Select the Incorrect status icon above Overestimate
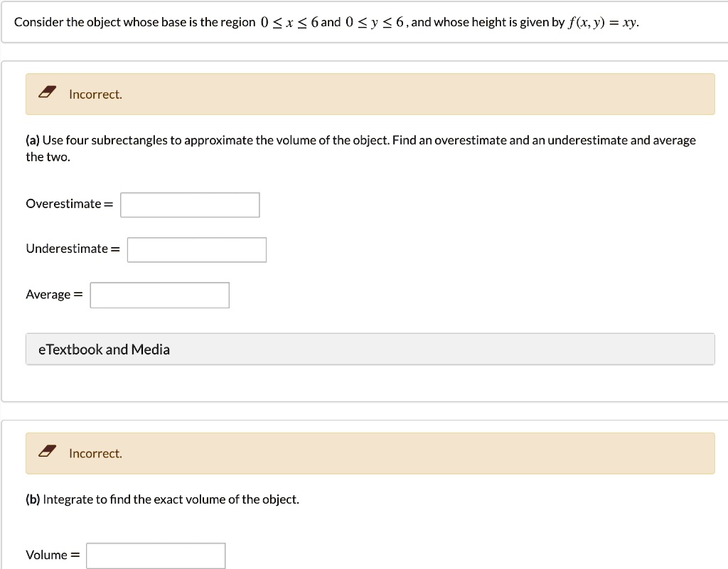 tap(47, 92)
